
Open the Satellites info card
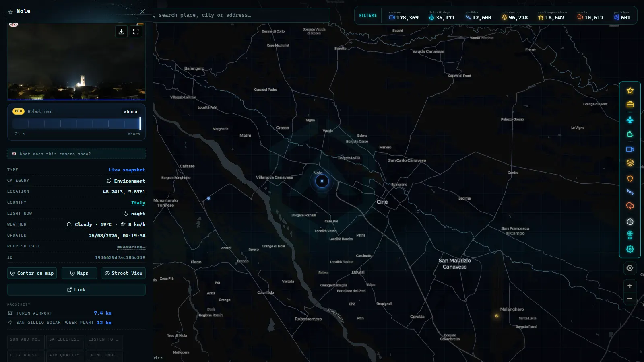(65, 341)
